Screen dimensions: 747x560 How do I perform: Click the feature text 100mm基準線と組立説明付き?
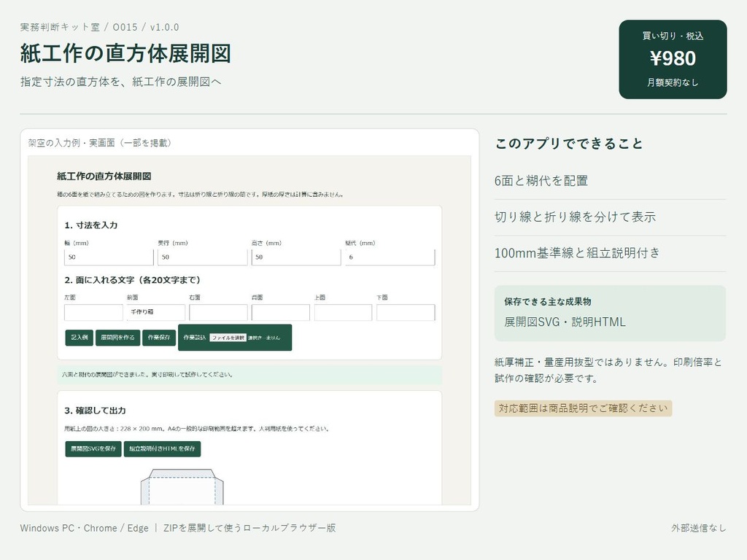pyautogui.click(x=577, y=253)
